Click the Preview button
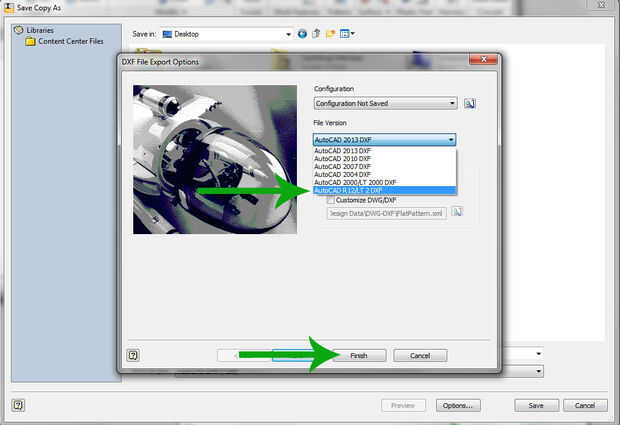 click(403, 405)
